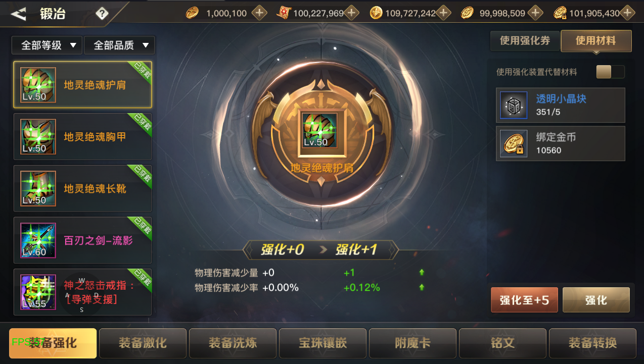The height and width of the screenshot is (364, 644).
Task: Tap plus icon next to 100,227,969 currency
Action: pyautogui.click(x=351, y=13)
